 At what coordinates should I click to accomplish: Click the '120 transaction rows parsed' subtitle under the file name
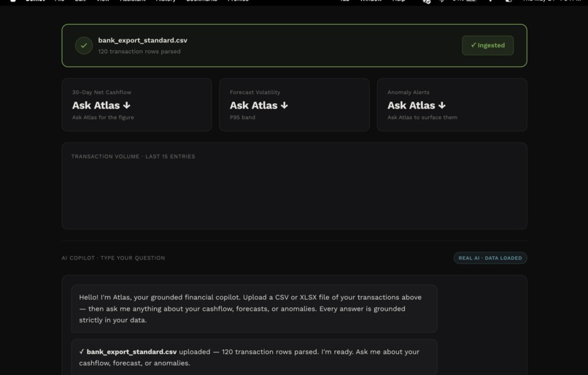click(x=139, y=51)
